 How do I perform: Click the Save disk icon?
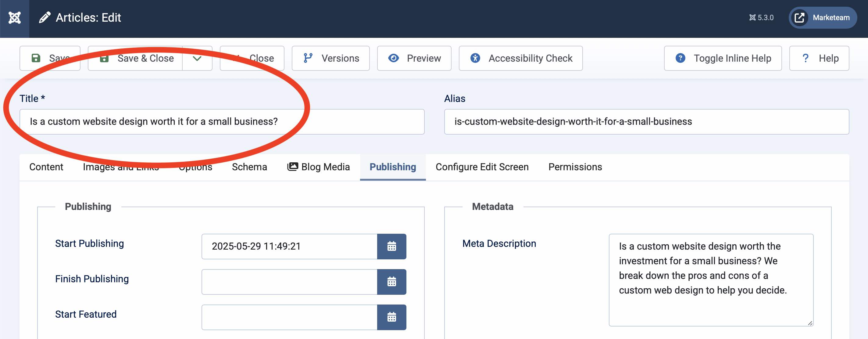pos(36,58)
